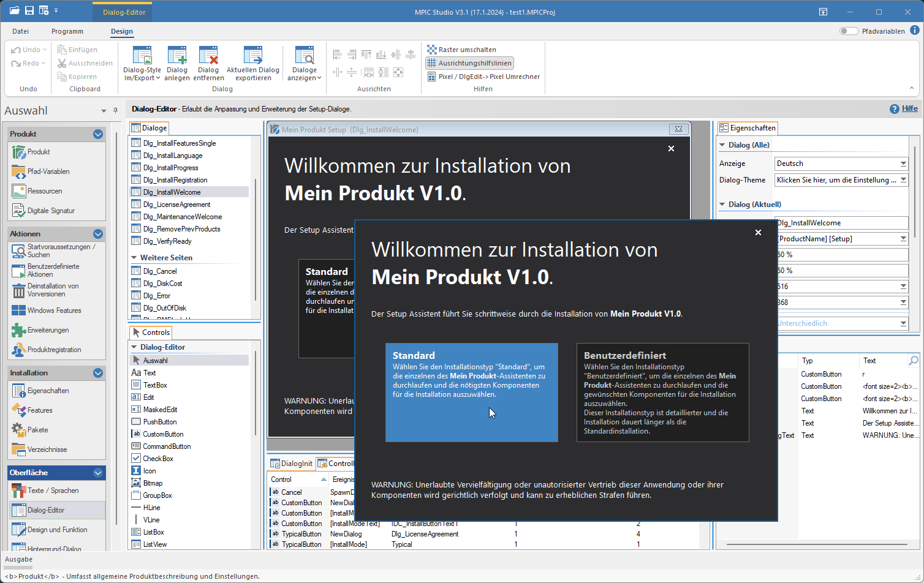This screenshot has height=583, width=924.
Task: Open the Programm ribbon tab
Action: point(67,31)
